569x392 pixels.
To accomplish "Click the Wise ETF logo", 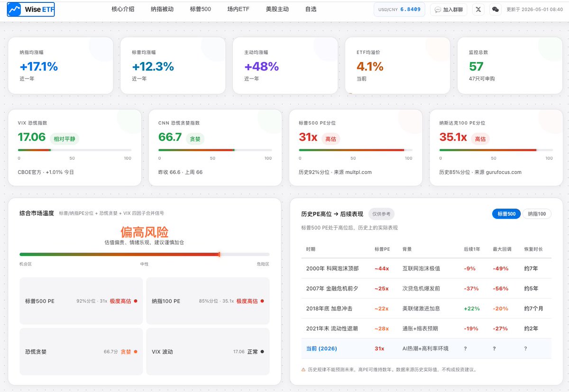I will 31,9.
